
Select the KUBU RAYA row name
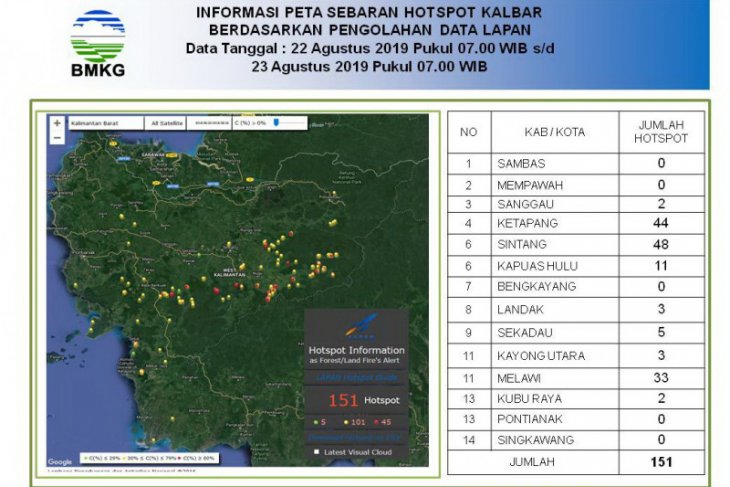(529, 399)
